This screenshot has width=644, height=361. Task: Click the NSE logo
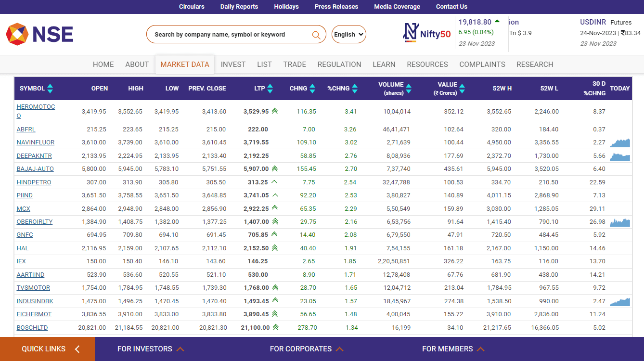coord(39,34)
